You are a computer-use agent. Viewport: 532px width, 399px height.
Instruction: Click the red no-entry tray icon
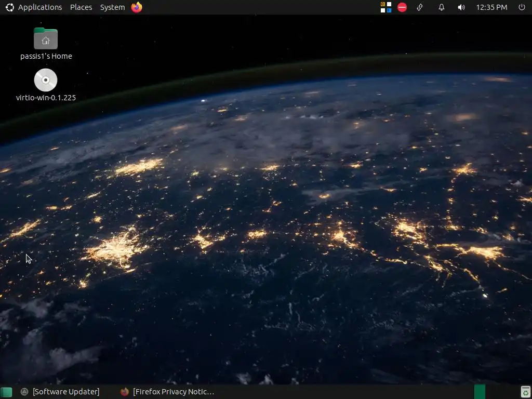(x=402, y=7)
